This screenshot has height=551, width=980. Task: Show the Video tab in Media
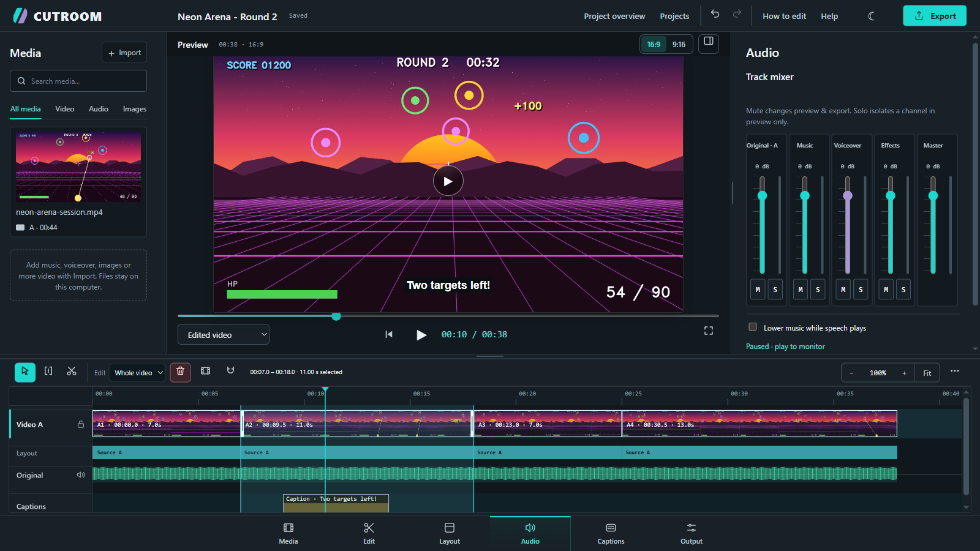pyautogui.click(x=64, y=109)
